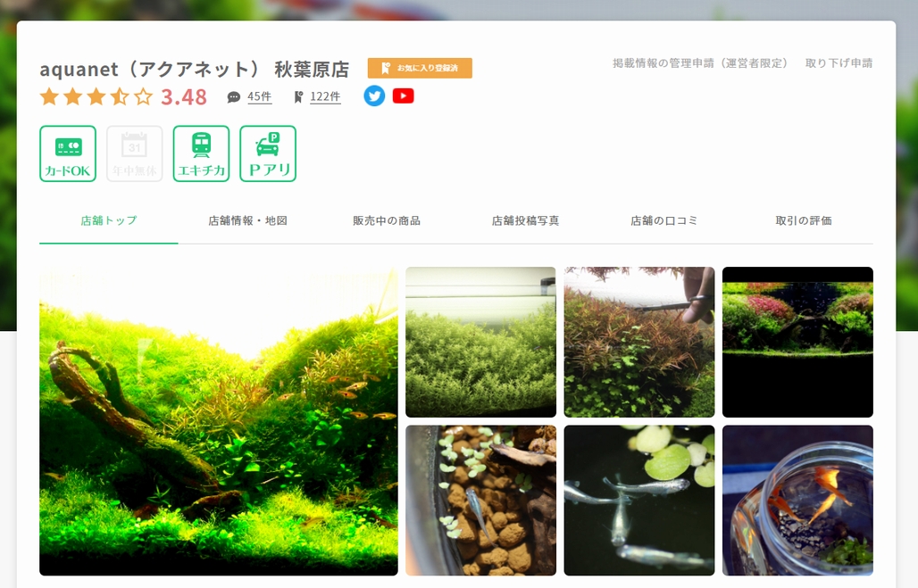This screenshot has width=918, height=588.
Task: Switch to the 取引の評価 tab
Action: click(805, 219)
